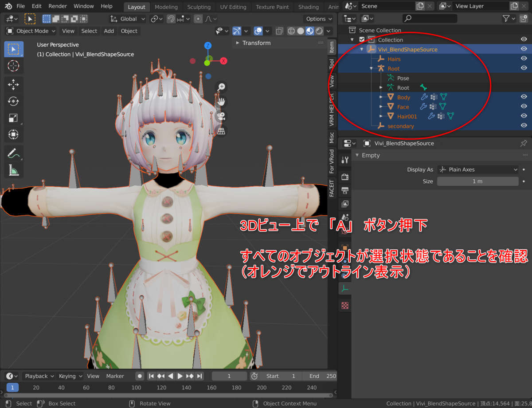Toggle proportional editing button
532x408 pixels.
(198, 19)
